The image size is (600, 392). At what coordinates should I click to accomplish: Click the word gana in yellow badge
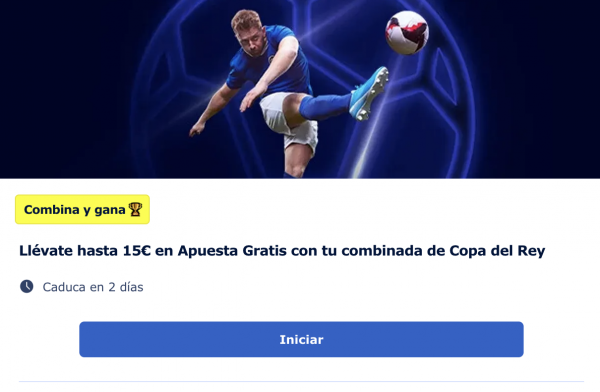110,210
